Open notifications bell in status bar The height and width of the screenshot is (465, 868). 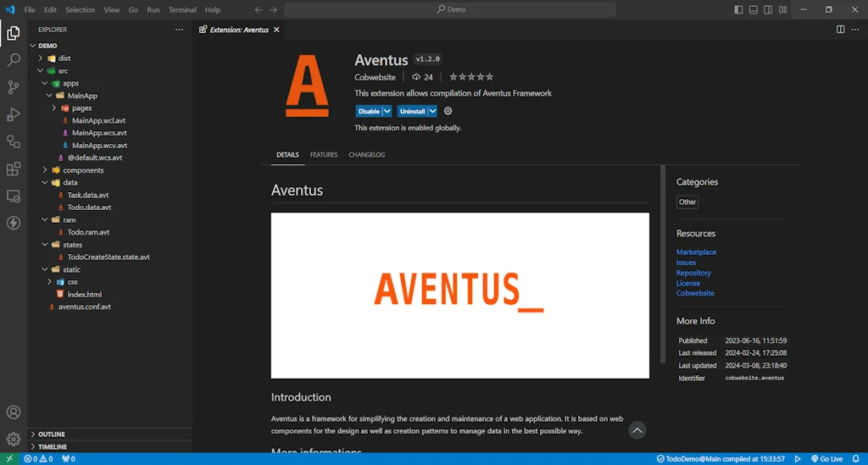[856, 459]
